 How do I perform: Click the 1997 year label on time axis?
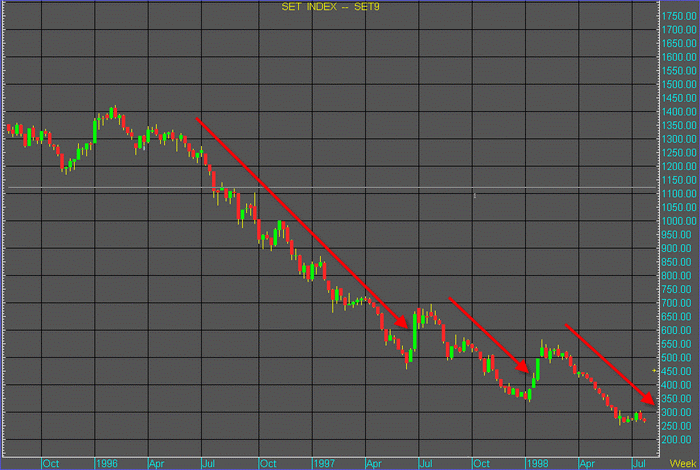click(x=324, y=463)
